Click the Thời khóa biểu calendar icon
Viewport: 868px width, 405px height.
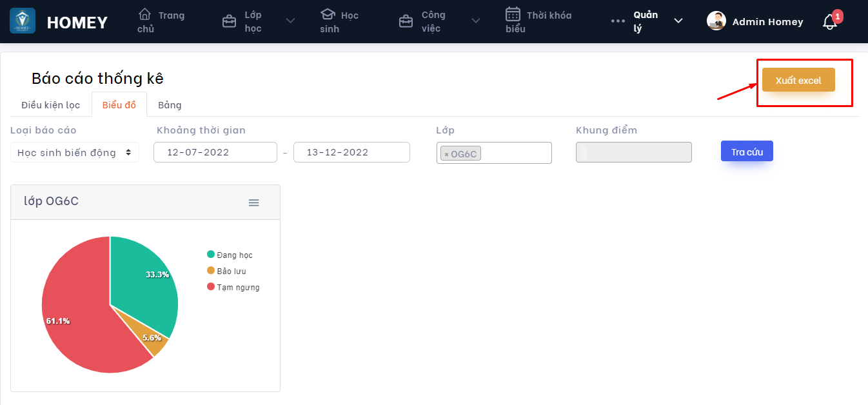point(513,14)
